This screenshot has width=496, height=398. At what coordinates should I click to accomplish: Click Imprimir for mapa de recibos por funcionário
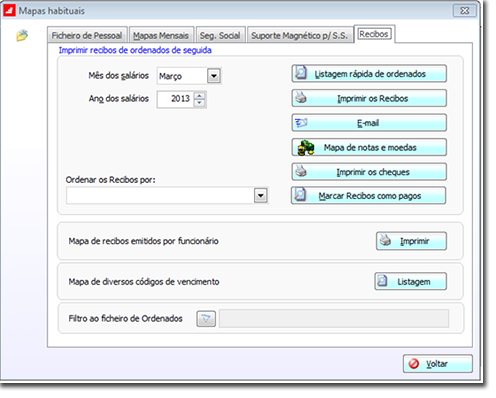(x=411, y=241)
